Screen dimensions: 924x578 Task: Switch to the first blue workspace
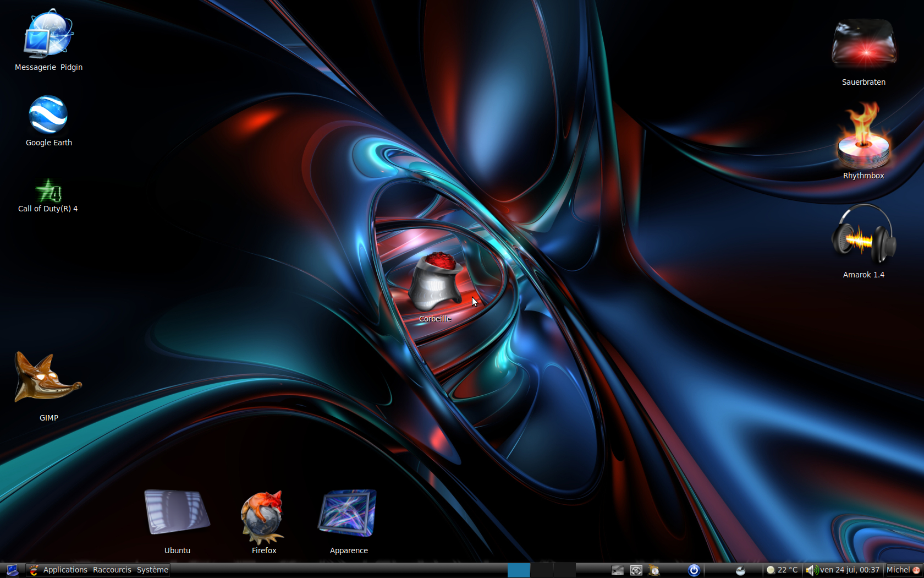click(519, 570)
